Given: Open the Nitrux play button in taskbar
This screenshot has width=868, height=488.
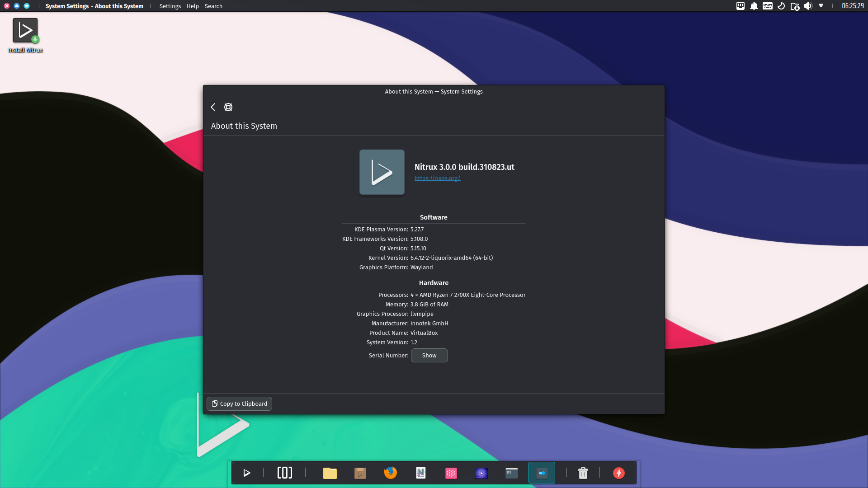Looking at the screenshot, I should coord(246,473).
